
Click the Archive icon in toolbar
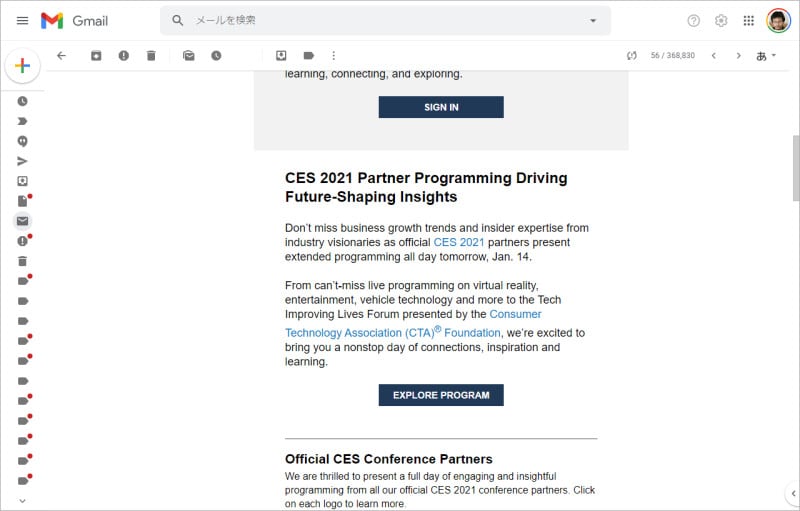[96, 56]
